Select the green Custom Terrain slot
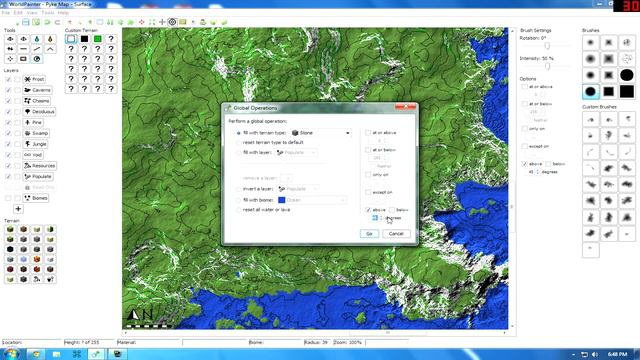640x360 pixels. pos(98,39)
